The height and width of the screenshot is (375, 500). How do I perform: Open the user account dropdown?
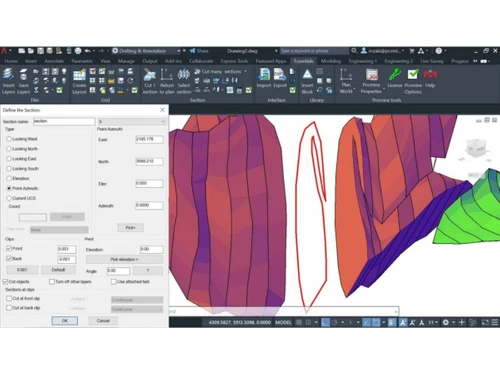click(x=382, y=51)
